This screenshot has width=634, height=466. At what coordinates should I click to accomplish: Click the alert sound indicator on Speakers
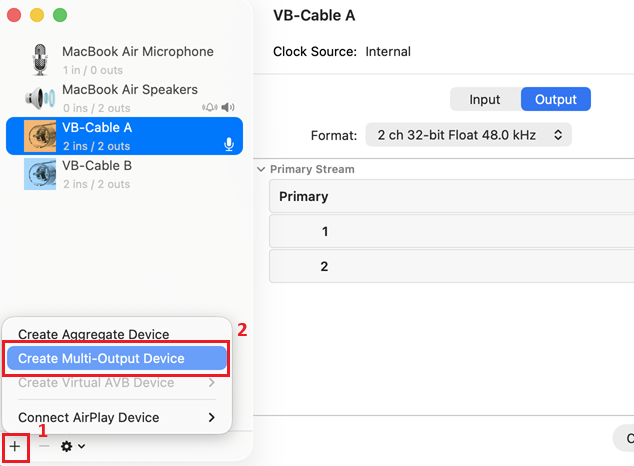pyautogui.click(x=209, y=107)
